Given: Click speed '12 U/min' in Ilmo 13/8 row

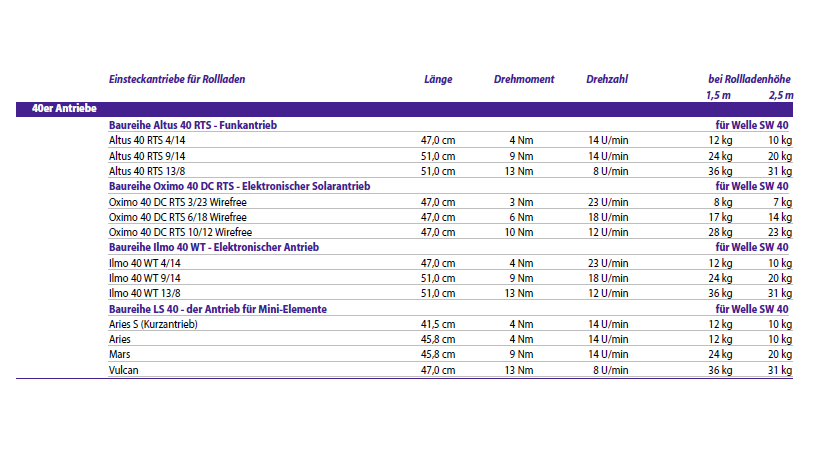Looking at the screenshot, I should [608, 294].
